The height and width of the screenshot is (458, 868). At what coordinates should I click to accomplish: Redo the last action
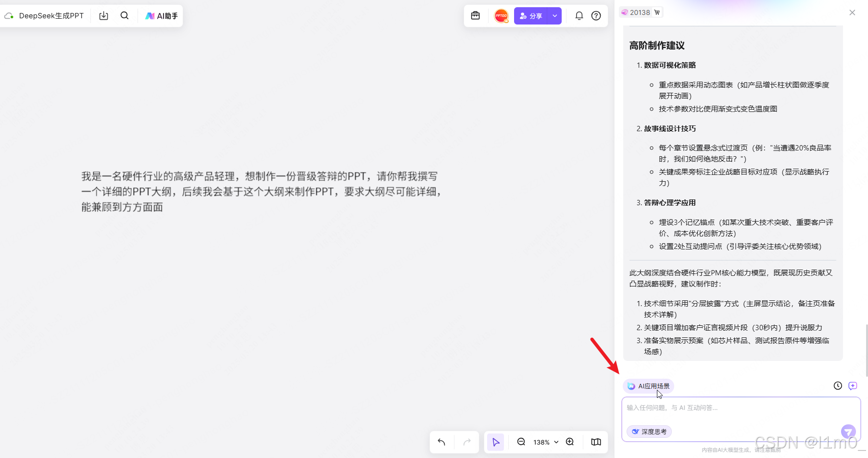pos(467,442)
